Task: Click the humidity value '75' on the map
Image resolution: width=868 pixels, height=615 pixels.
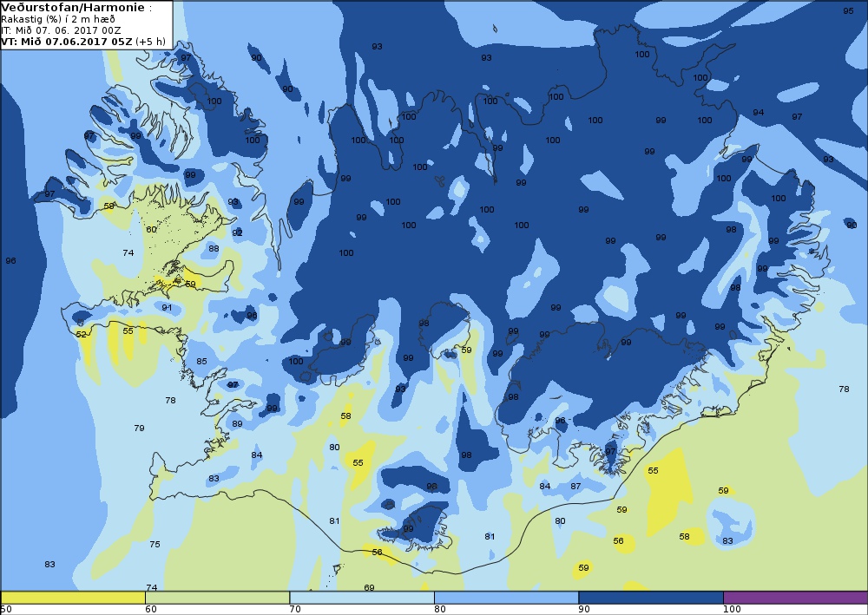Action: [155, 544]
